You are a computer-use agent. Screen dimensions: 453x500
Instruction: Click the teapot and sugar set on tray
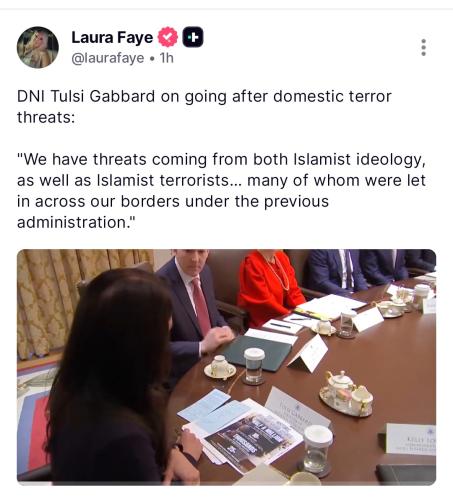click(346, 394)
